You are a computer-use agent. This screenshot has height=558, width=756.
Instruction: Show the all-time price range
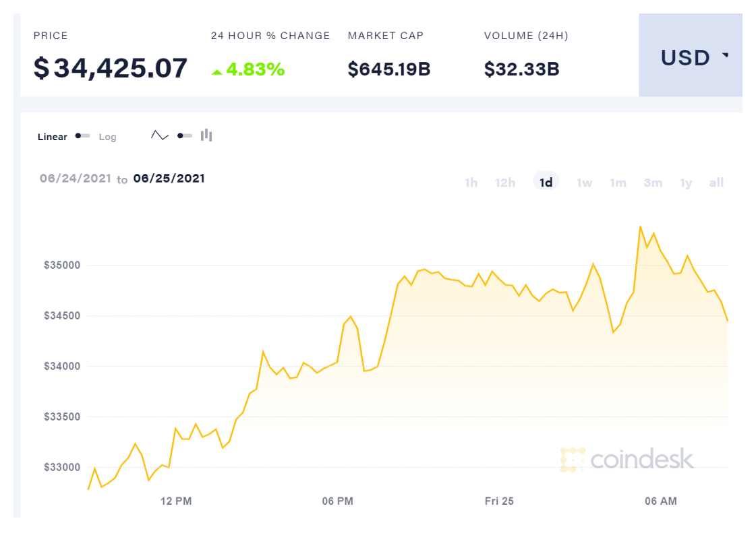click(x=716, y=183)
